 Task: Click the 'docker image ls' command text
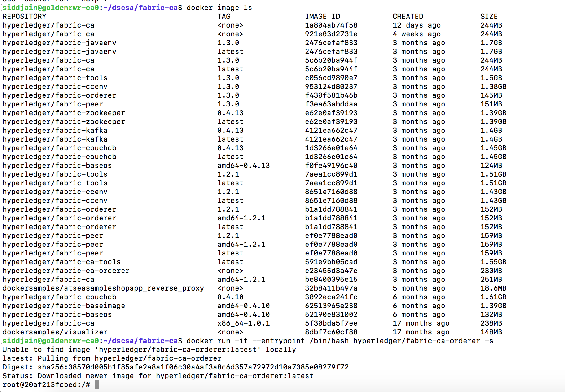219,8
